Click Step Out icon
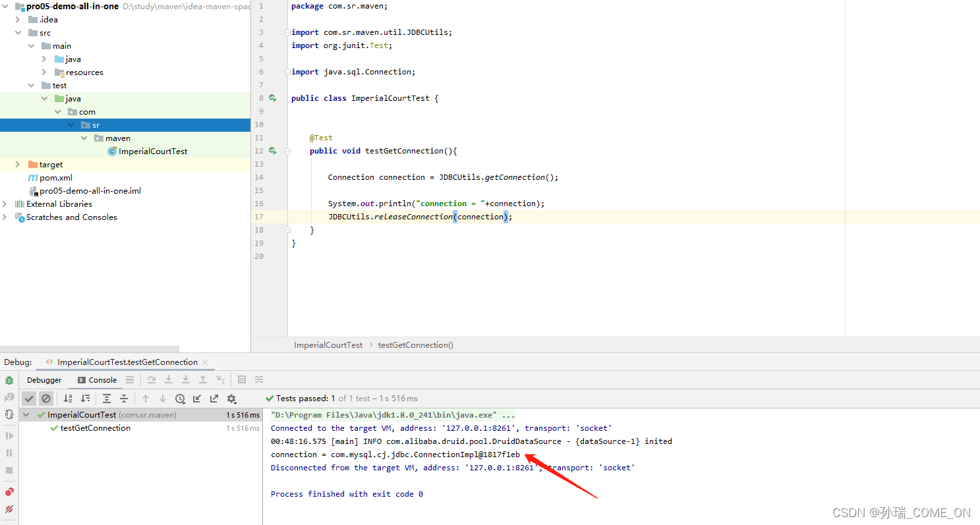The image size is (980, 525). tap(203, 380)
